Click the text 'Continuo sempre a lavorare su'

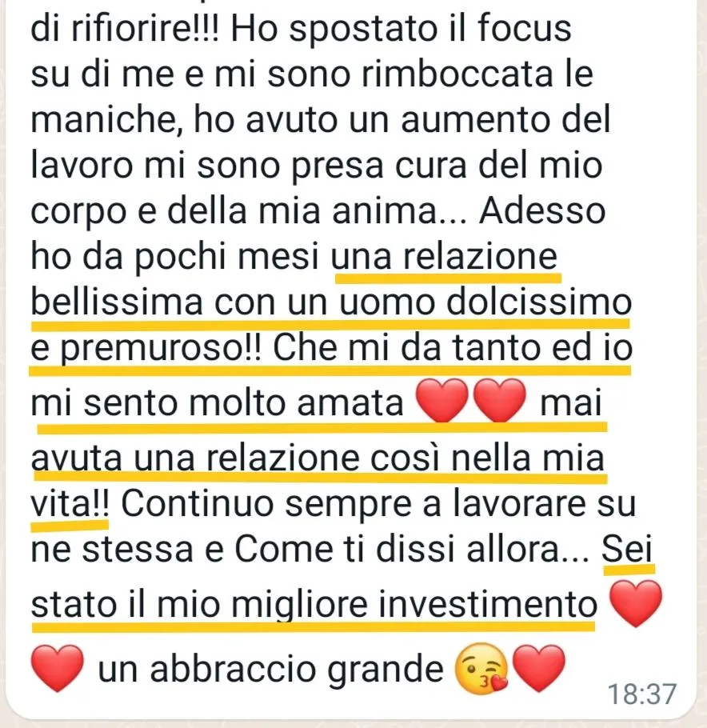click(378, 505)
